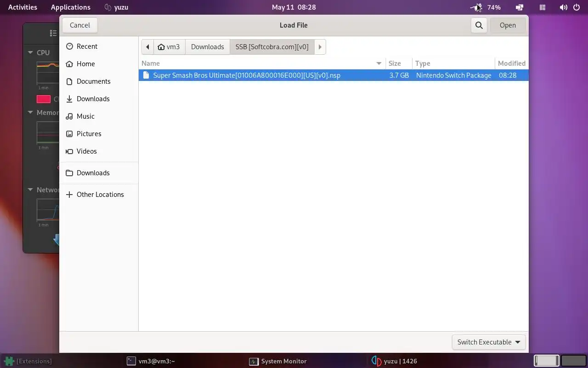The width and height of the screenshot is (588, 368).
Task: Click the displays icon in top bar
Action: coord(520,7)
